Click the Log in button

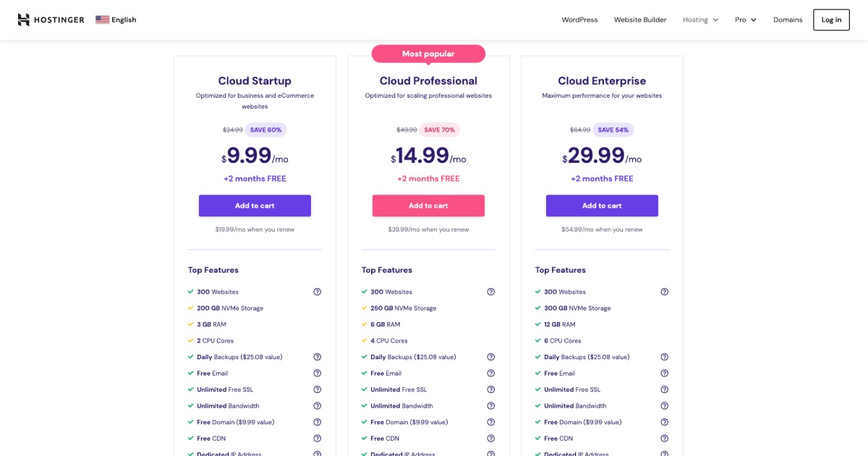(x=831, y=20)
